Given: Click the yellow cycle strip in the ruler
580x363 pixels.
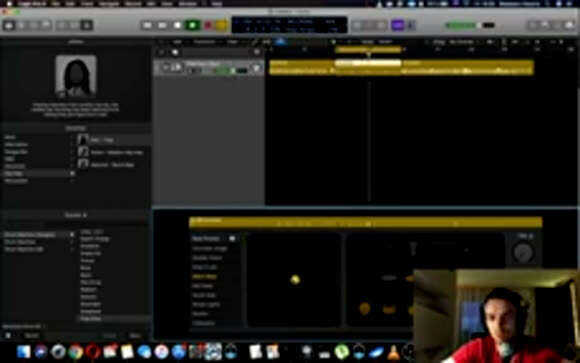Looking at the screenshot, I should (x=368, y=49).
